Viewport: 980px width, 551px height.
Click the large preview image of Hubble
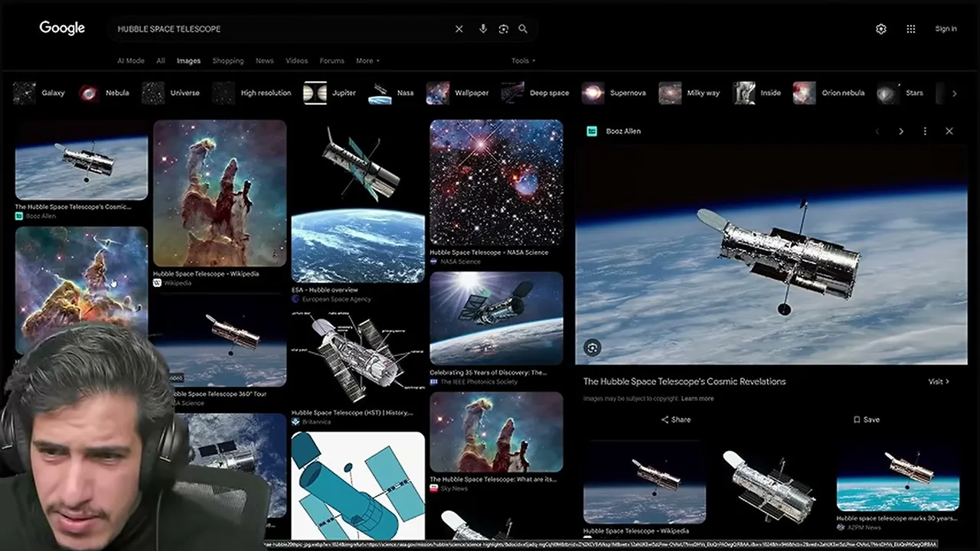[771, 254]
